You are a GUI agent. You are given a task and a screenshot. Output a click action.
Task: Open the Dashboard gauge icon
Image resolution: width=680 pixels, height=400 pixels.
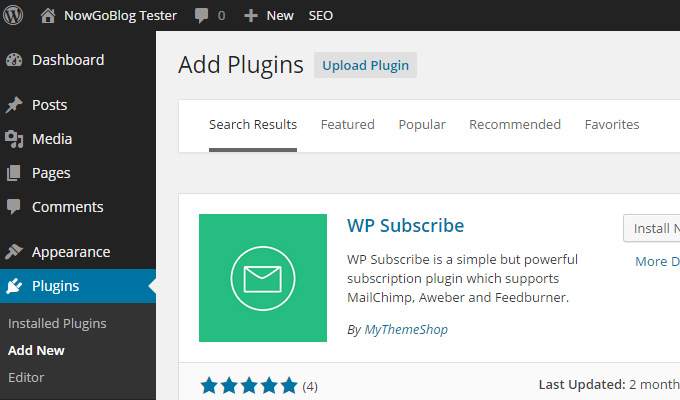pos(14,60)
